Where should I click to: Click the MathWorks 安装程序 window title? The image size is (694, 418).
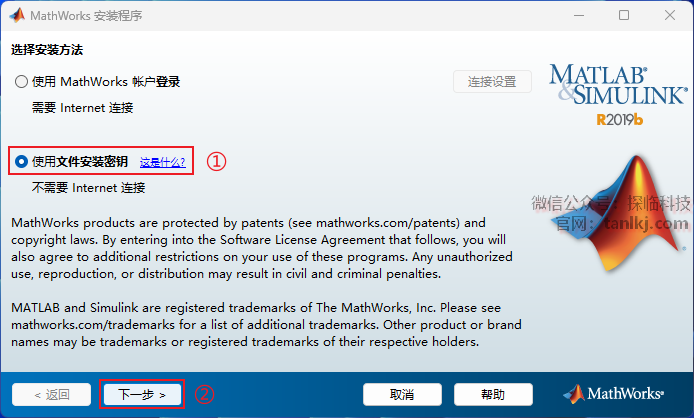(x=86, y=16)
